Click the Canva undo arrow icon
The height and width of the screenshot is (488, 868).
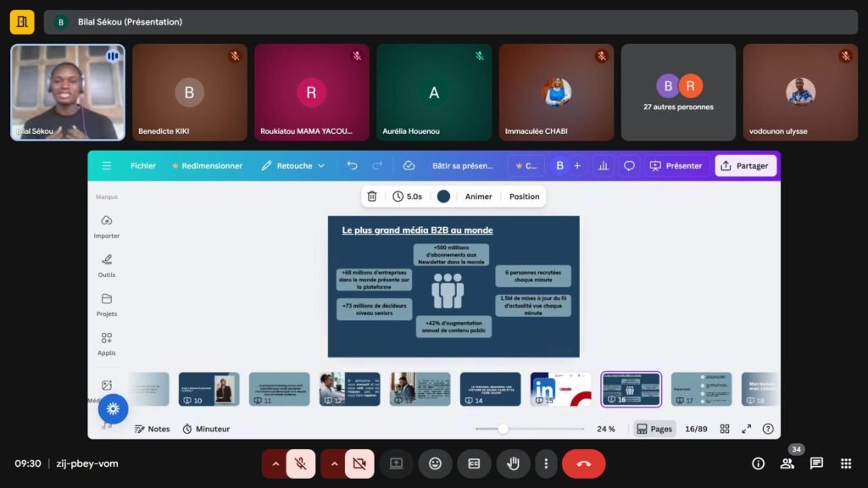pyautogui.click(x=352, y=166)
